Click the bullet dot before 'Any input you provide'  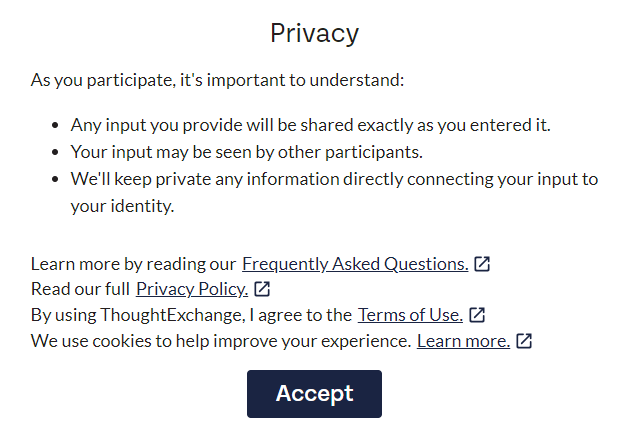[56, 125]
